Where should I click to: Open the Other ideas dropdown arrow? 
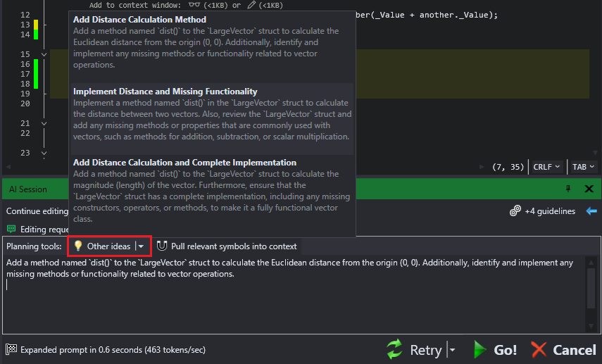click(142, 246)
